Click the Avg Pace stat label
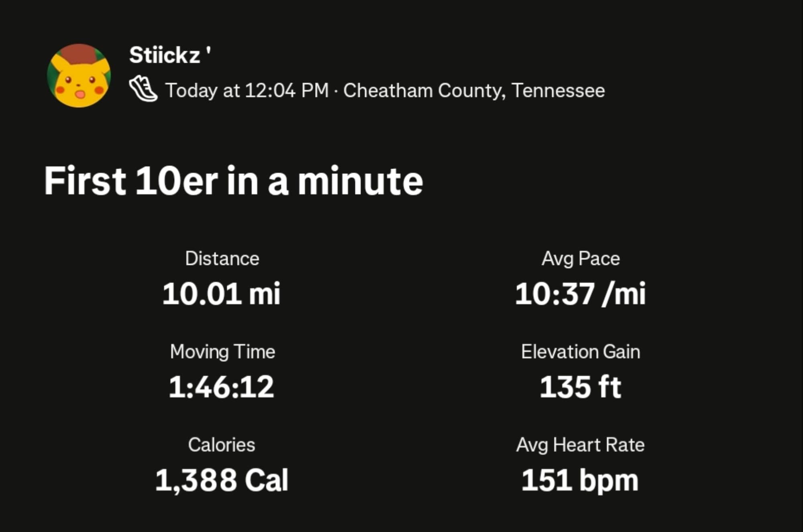Screen dimensions: 803x532 click(581, 259)
